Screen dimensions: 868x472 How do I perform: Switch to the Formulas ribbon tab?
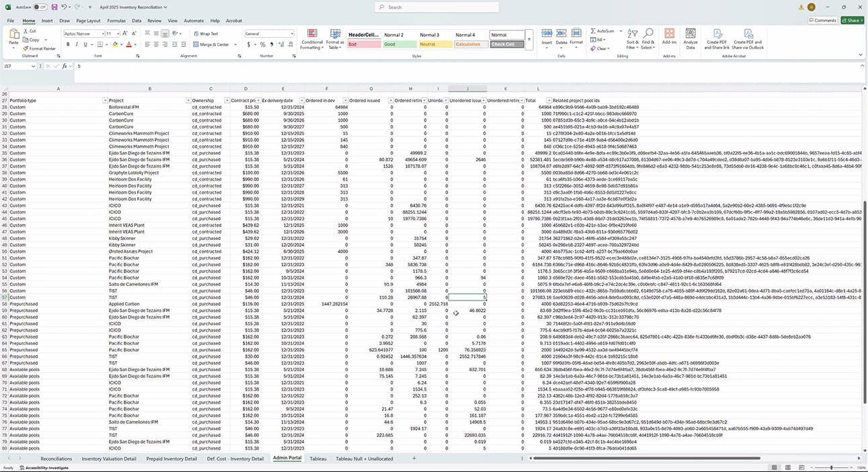[x=116, y=21]
